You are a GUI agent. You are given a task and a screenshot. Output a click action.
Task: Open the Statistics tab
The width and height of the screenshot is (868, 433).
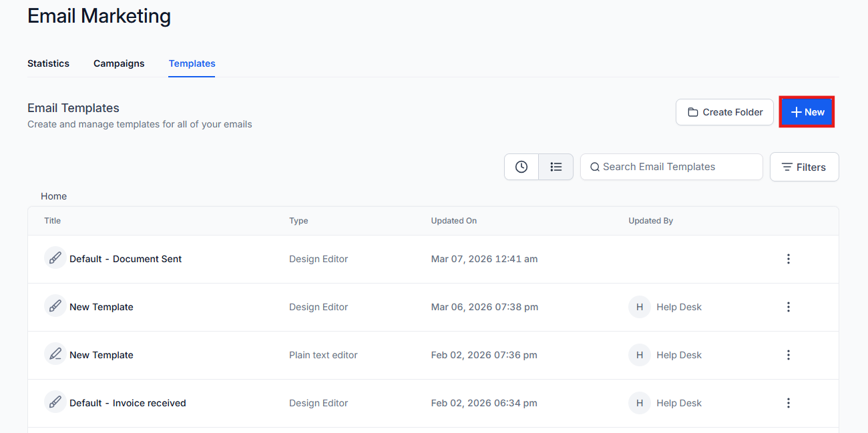48,63
